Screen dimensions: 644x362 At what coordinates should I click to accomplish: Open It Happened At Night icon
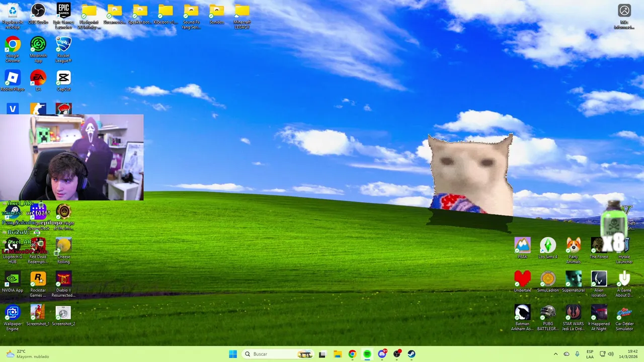click(599, 318)
